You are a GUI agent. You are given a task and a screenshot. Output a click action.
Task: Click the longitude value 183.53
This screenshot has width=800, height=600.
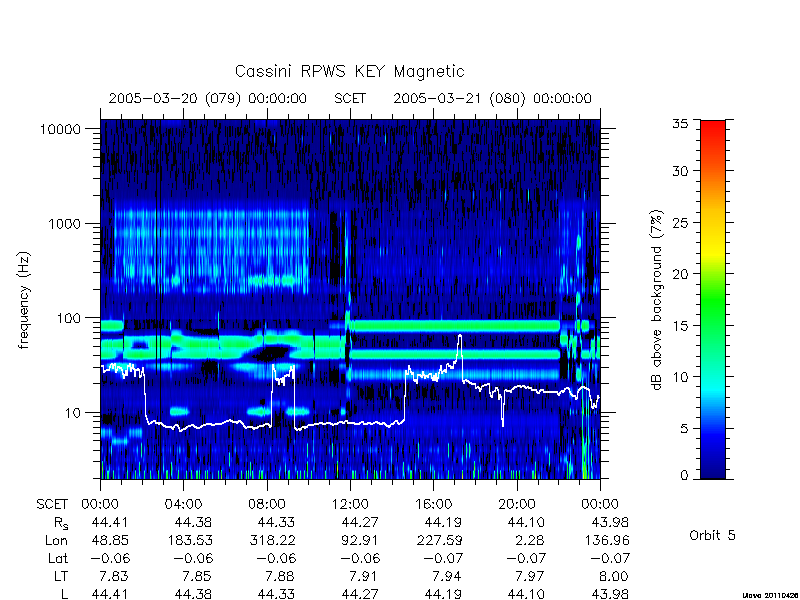[190, 540]
